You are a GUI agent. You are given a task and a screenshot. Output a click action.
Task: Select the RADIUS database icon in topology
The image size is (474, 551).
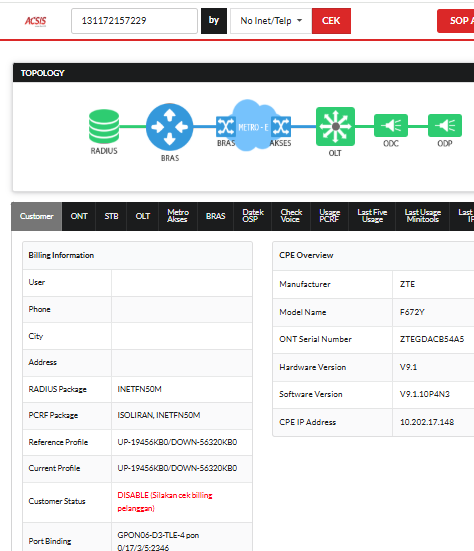(104, 127)
